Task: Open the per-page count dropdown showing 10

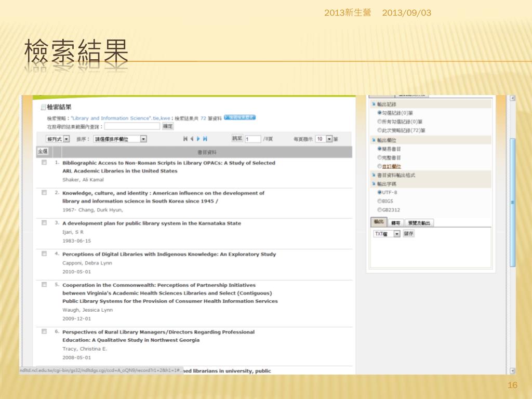Action: point(324,139)
